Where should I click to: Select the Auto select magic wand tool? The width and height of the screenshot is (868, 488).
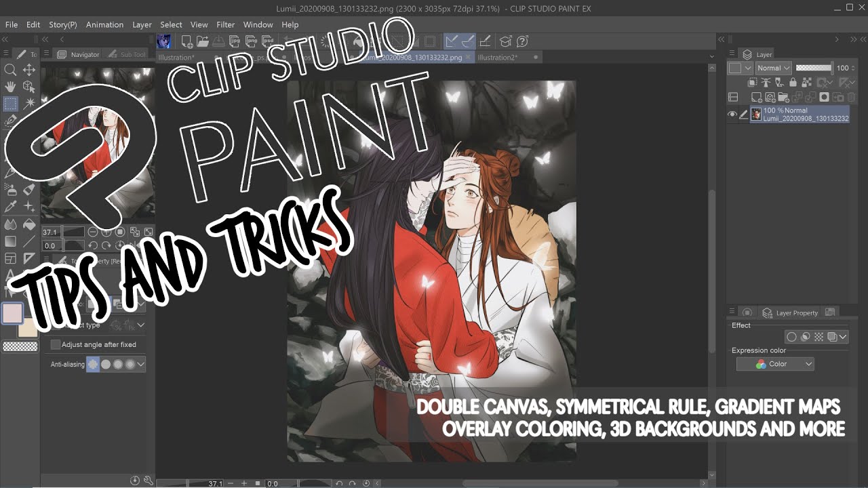coord(29,104)
